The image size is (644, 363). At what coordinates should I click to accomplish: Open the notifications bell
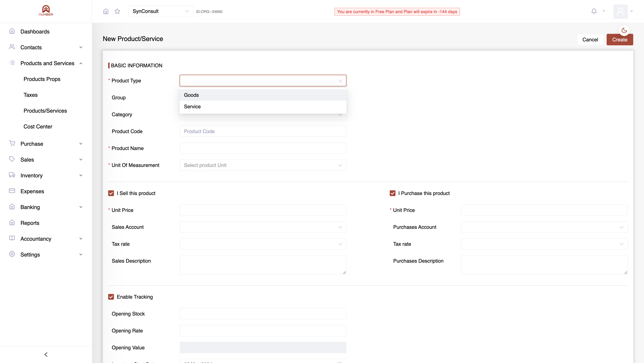point(594,11)
